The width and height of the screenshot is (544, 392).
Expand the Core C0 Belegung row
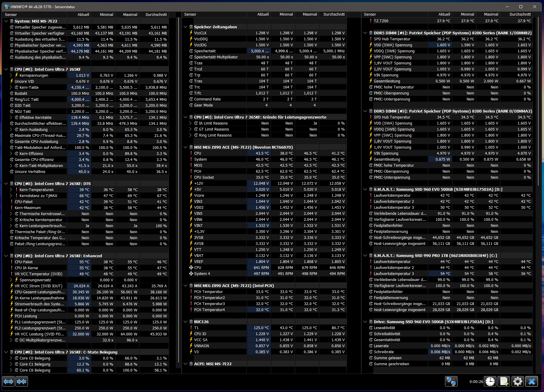pyautogui.click(x=11, y=358)
